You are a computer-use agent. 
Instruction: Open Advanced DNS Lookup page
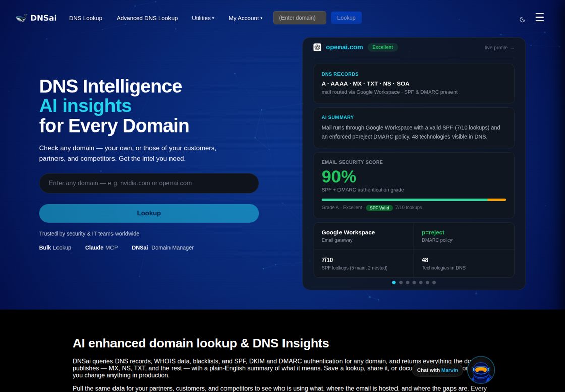point(147,18)
